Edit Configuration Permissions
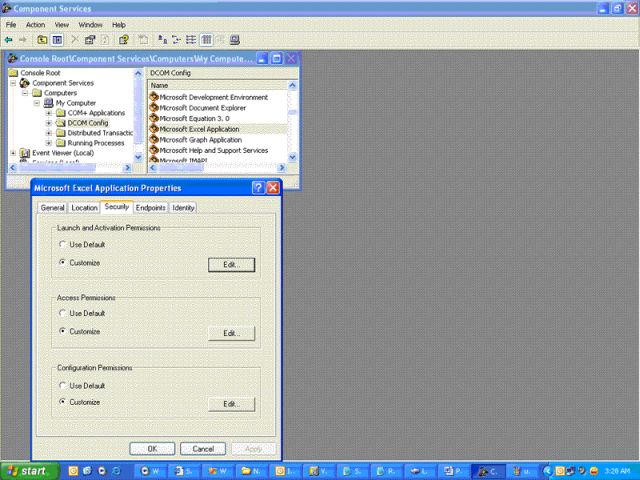The width and height of the screenshot is (640, 480). [x=231, y=404]
